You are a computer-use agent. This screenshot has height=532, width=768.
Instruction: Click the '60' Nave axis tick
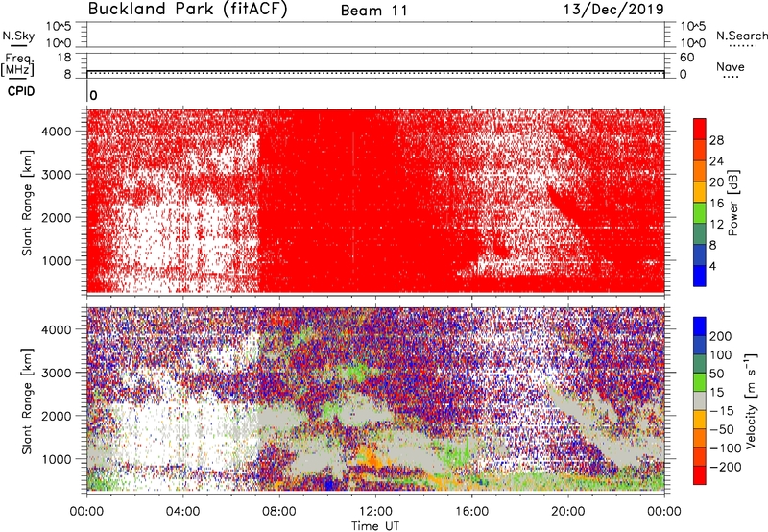pyautogui.click(x=686, y=58)
